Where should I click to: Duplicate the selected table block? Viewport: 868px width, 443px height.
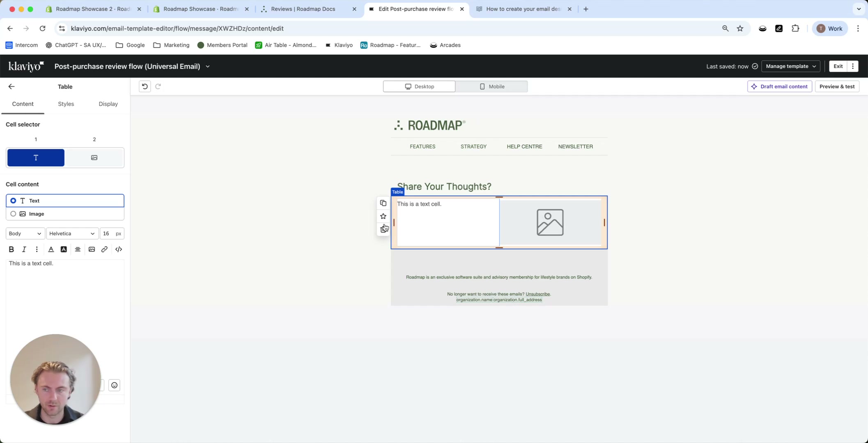tap(383, 203)
